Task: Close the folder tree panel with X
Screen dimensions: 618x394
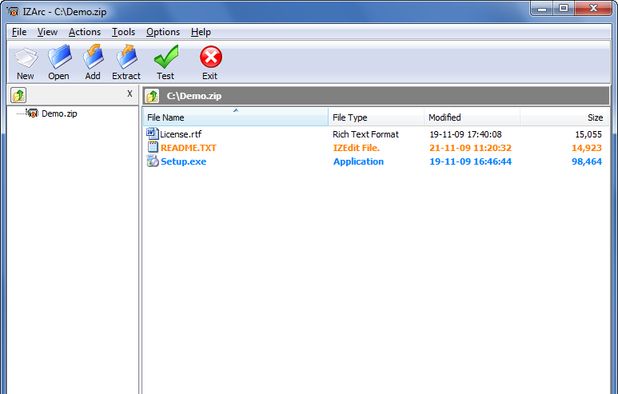Action: pyautogui.click(x=130, y=94)
